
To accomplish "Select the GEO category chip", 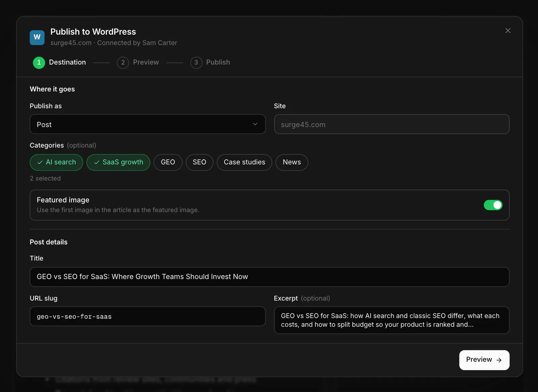I will point(168,162).
